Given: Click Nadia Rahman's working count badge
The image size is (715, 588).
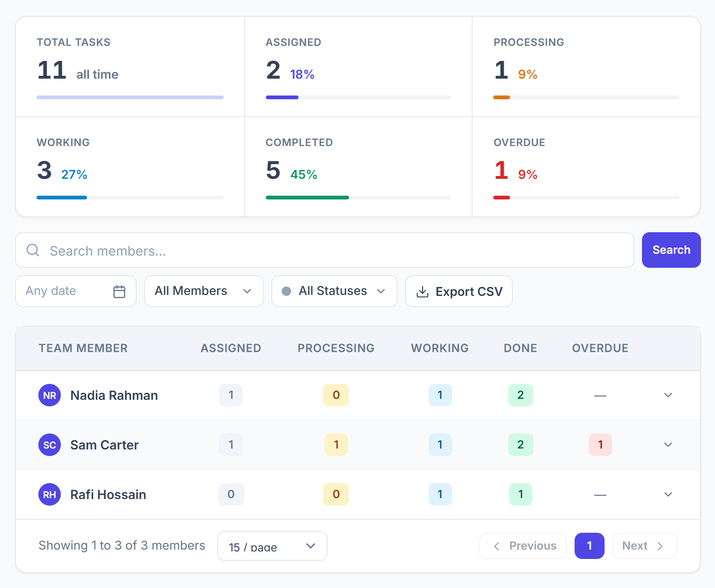Looking at the screenshot, I should click(x=440, y=395).
